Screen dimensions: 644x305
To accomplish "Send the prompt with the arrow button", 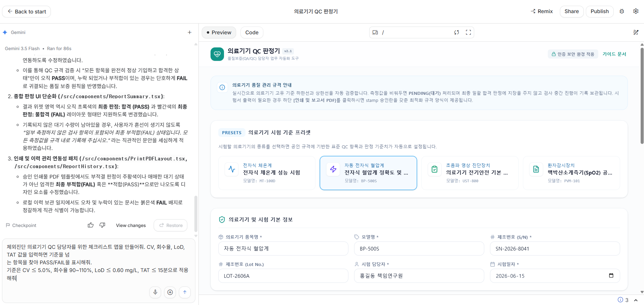I will click(x=185, y=292).
